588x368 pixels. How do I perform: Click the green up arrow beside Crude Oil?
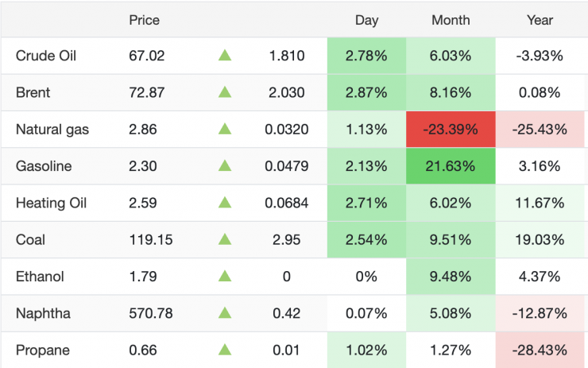(225, 56)
